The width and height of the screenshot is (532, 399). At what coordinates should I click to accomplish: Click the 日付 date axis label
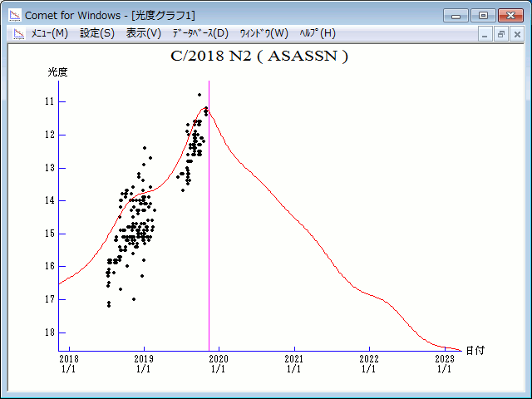475,350
